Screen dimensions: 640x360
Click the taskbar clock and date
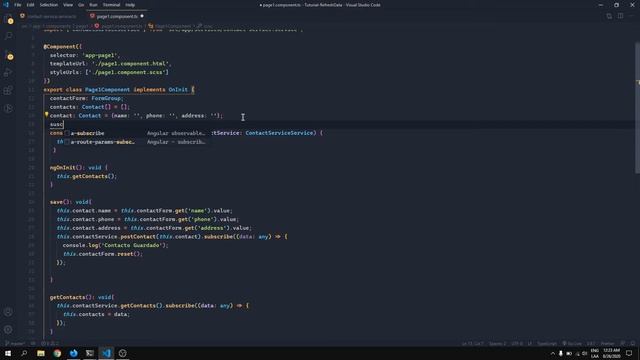click(x=611, y=353)
